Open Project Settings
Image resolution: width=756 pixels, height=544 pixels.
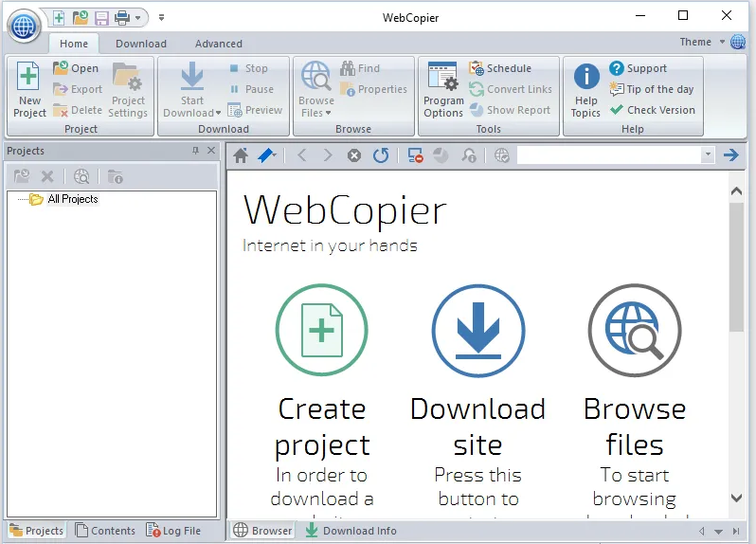pos(128,90)
